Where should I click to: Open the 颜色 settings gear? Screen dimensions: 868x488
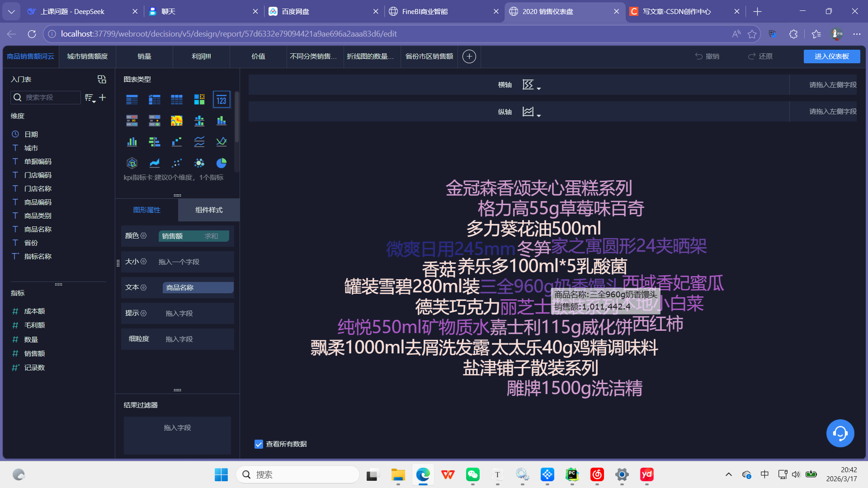pyautogui.click(x=144, y=236)
